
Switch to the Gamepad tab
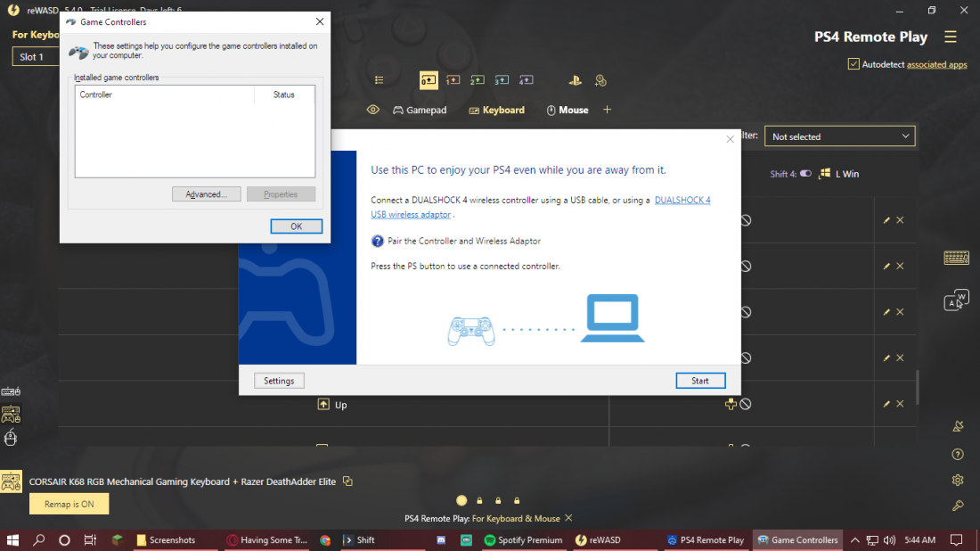(x=420, y=110)
